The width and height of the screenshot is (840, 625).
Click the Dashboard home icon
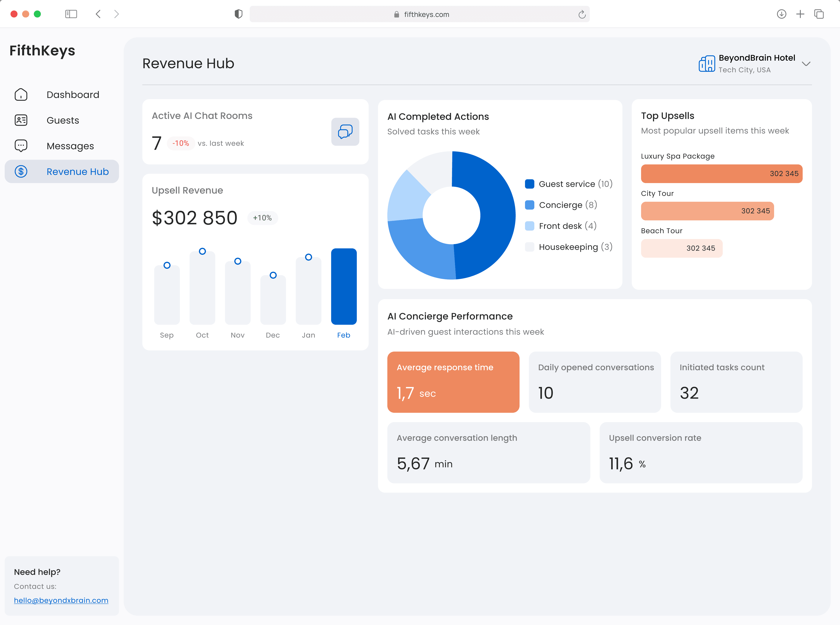click(x=21, y=95)
